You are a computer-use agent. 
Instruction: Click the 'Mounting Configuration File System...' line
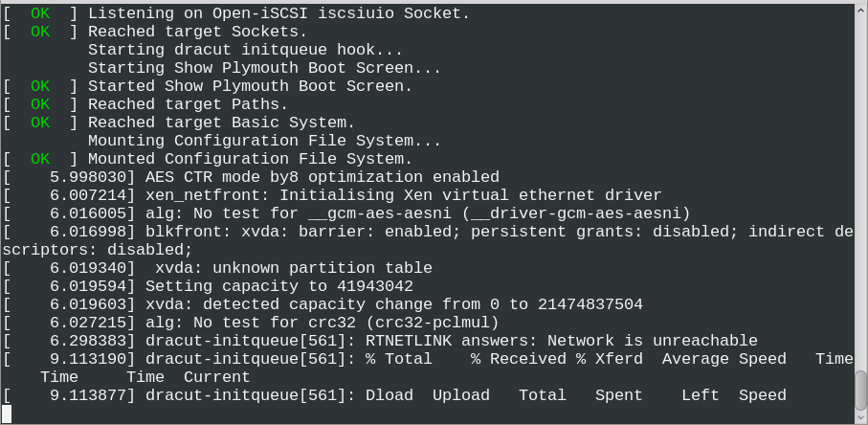click(264, 141)
